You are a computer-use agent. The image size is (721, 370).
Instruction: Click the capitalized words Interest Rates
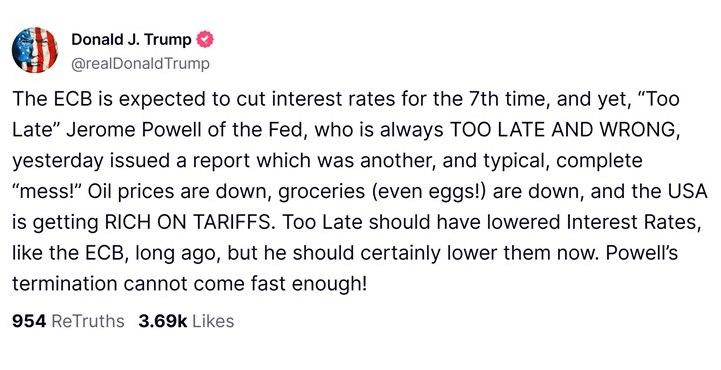(x=634, y=222)
